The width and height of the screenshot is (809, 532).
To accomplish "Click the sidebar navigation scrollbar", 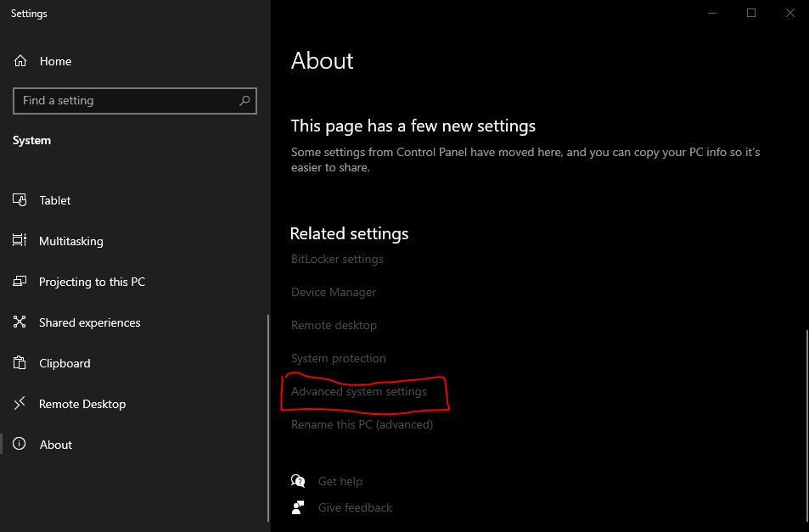I will tap(268, 416).
